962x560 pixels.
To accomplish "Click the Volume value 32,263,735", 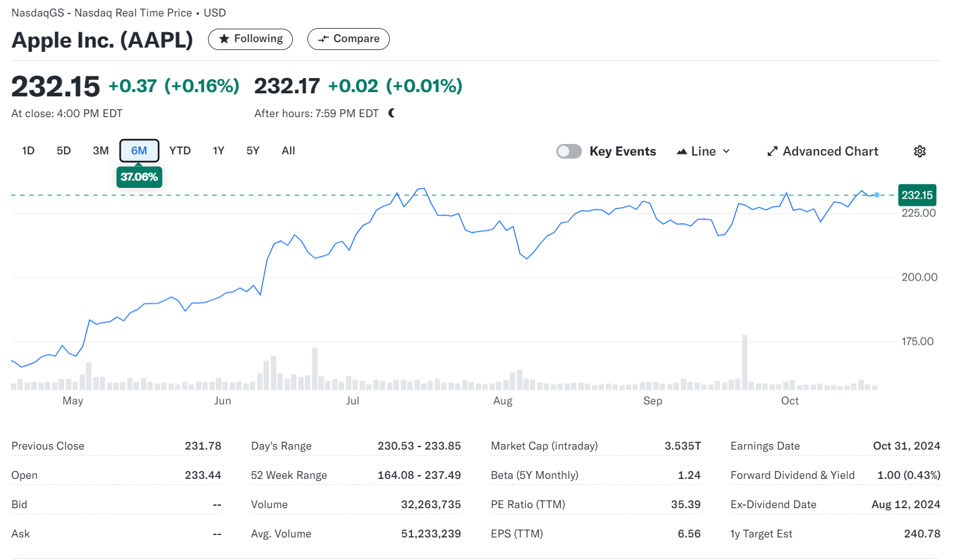I will pyautogui.click(x=431, y=504).
